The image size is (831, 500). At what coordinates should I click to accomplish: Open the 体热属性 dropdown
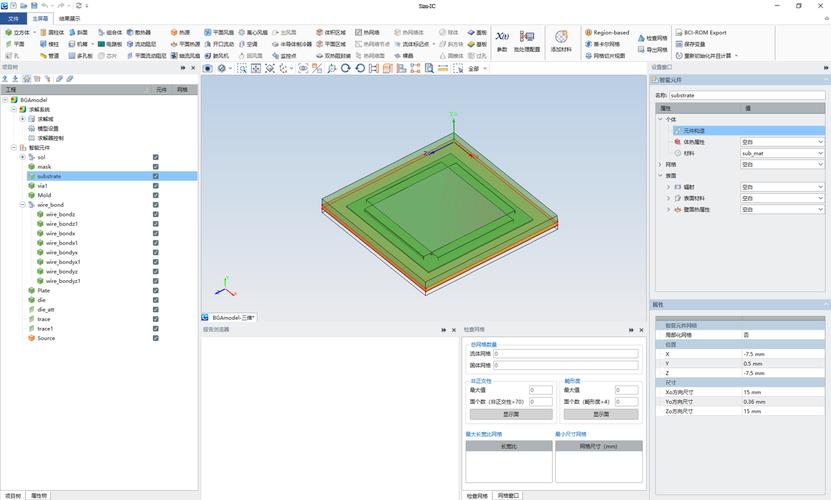click(782, 142)
